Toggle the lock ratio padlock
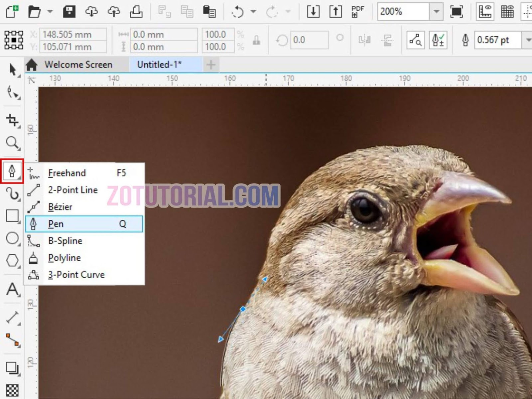 click(256, 40)
